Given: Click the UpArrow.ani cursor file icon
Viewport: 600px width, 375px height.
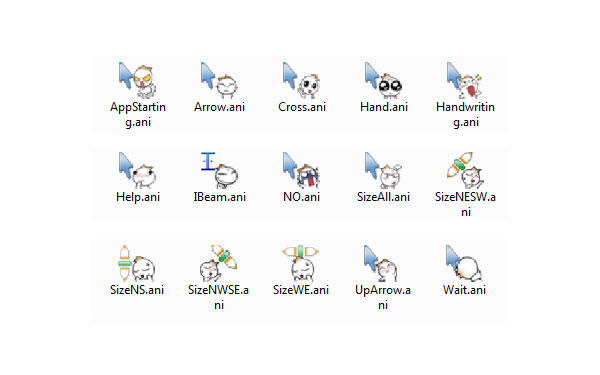Looking at the screenshot, I should pos(383,263).
